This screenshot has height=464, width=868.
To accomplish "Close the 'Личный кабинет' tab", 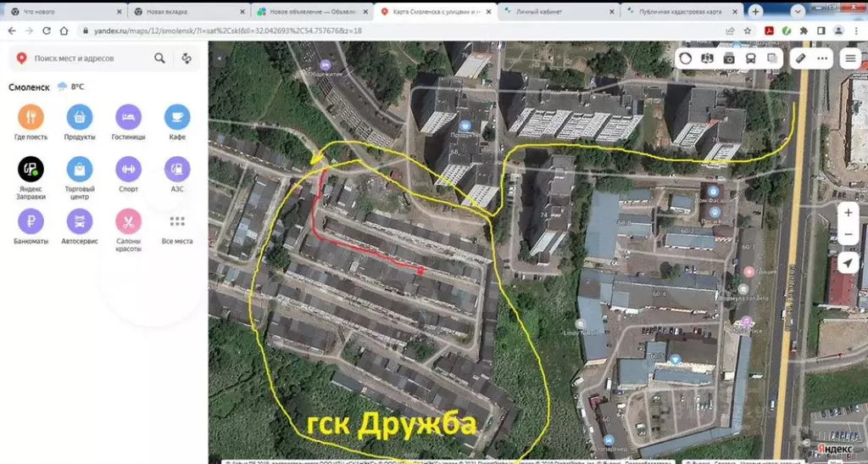I will coord(612,12).
